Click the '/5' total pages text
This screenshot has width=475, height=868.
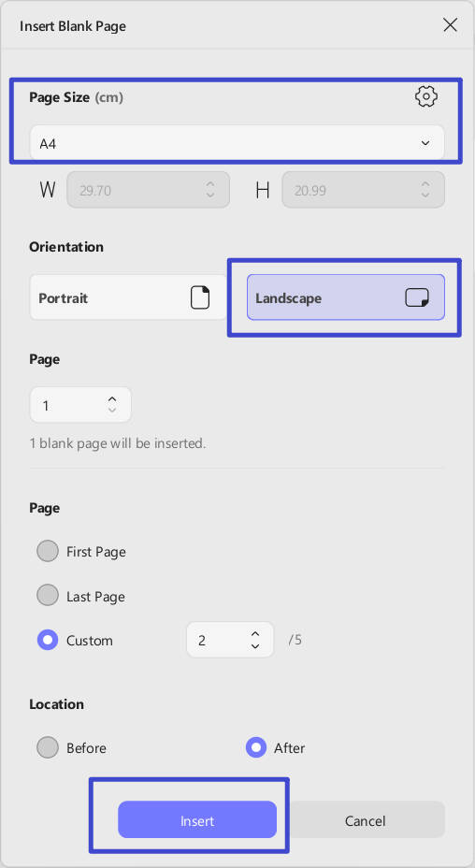295,641
